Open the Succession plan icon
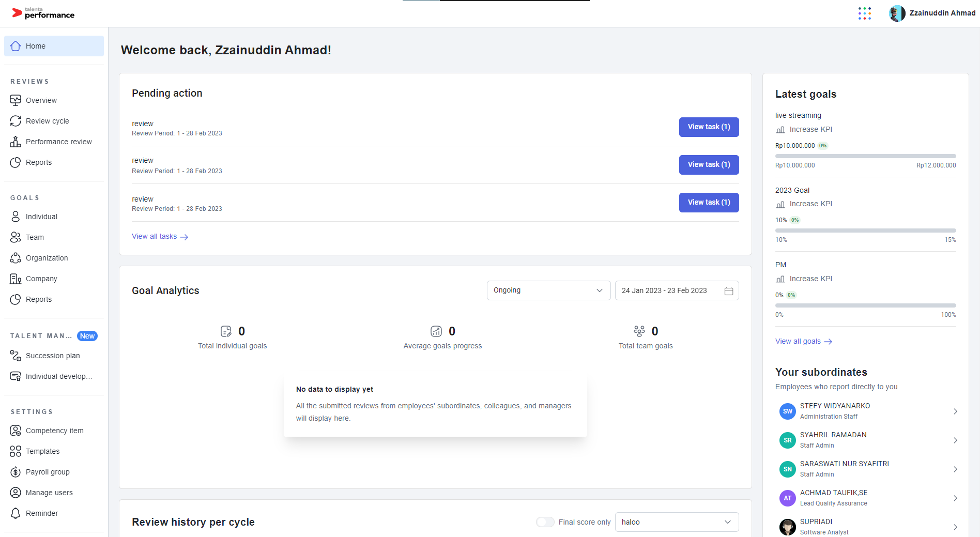The height and width of the screenshot is (537, 980). point(16,356)
